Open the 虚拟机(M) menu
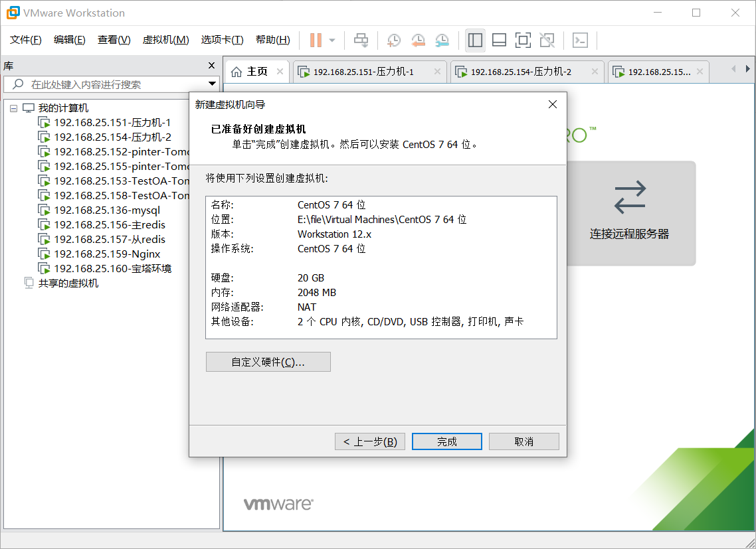Image resolution: width=756 pixels, height=549 pixels. point(165,40)
